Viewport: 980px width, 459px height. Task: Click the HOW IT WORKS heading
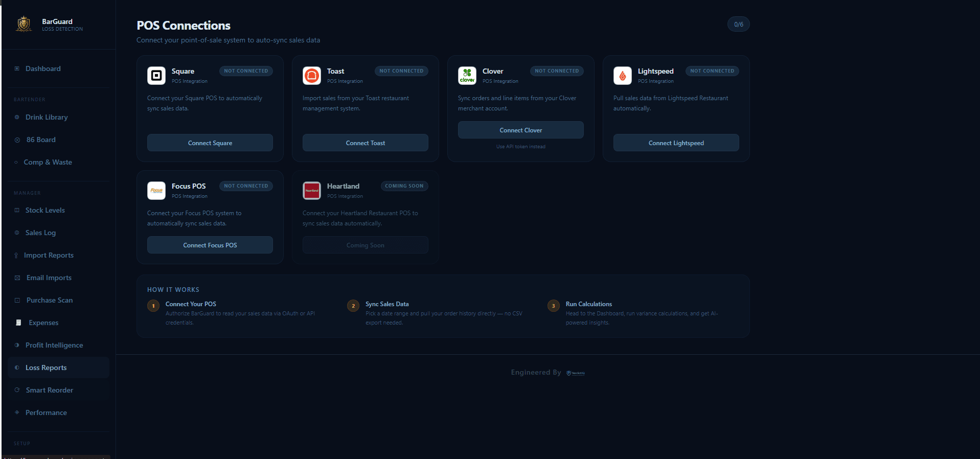click(173, 290)
